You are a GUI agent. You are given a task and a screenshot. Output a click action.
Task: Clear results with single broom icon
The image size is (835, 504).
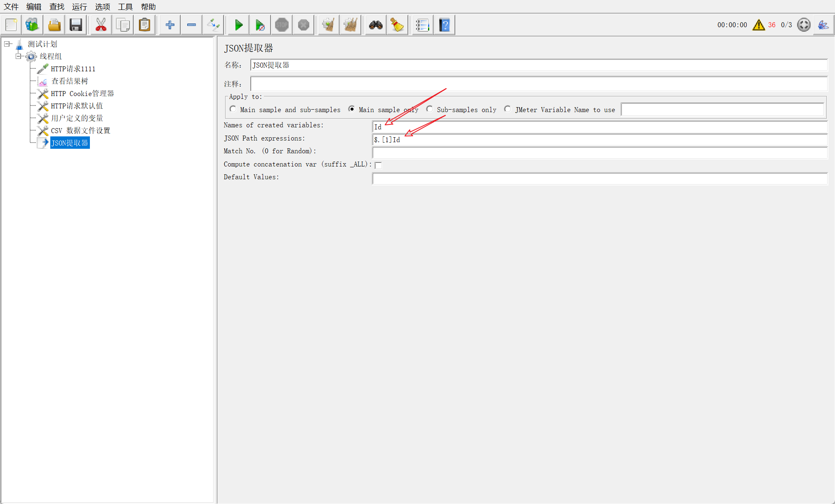[x=329, y=25]
